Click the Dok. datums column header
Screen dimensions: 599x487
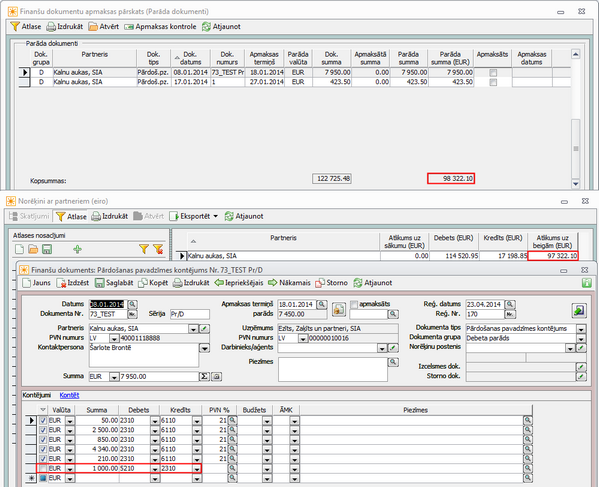point(190,58)
